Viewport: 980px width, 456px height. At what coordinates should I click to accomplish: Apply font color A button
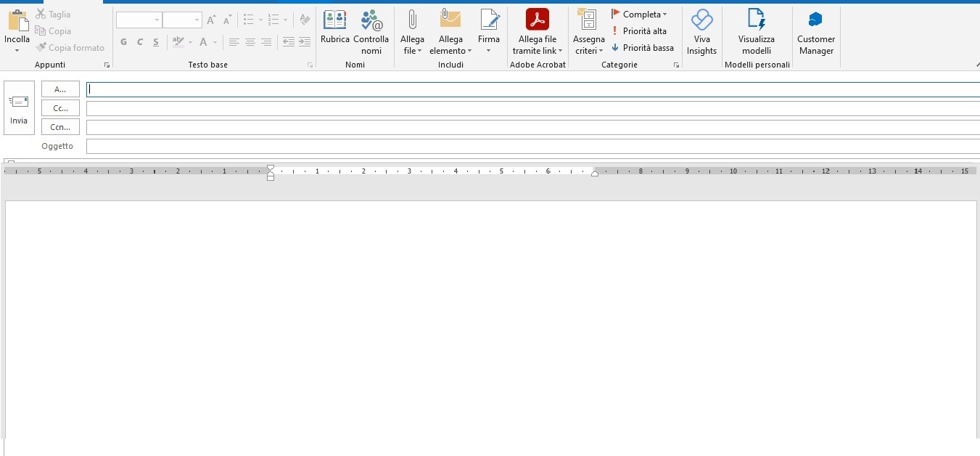click(204, 42)
